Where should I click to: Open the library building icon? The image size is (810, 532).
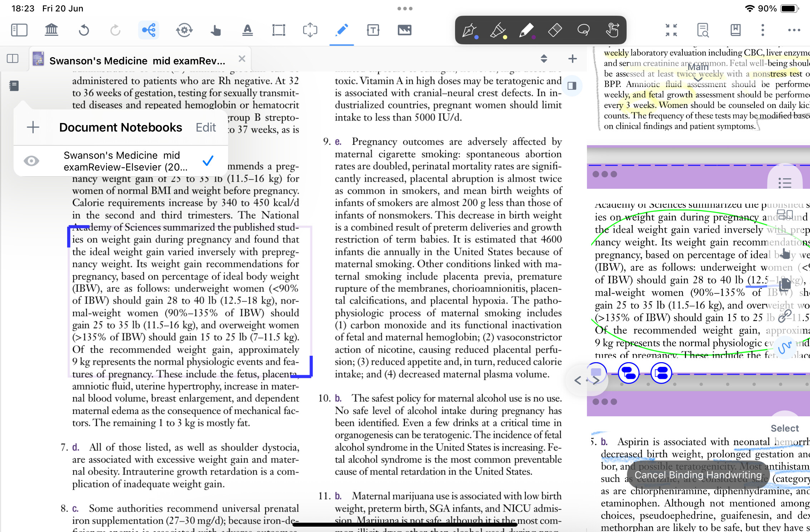(51, 30)
